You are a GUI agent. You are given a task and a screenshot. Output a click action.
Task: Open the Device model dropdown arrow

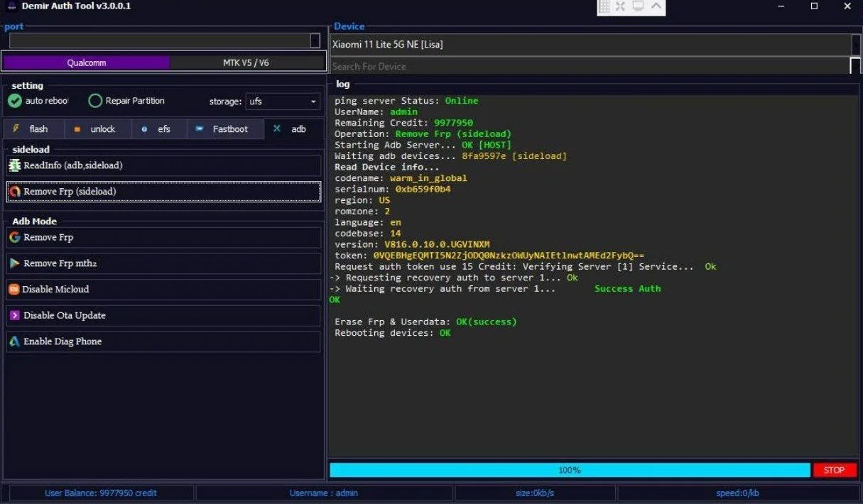click(x=856, y=45)
